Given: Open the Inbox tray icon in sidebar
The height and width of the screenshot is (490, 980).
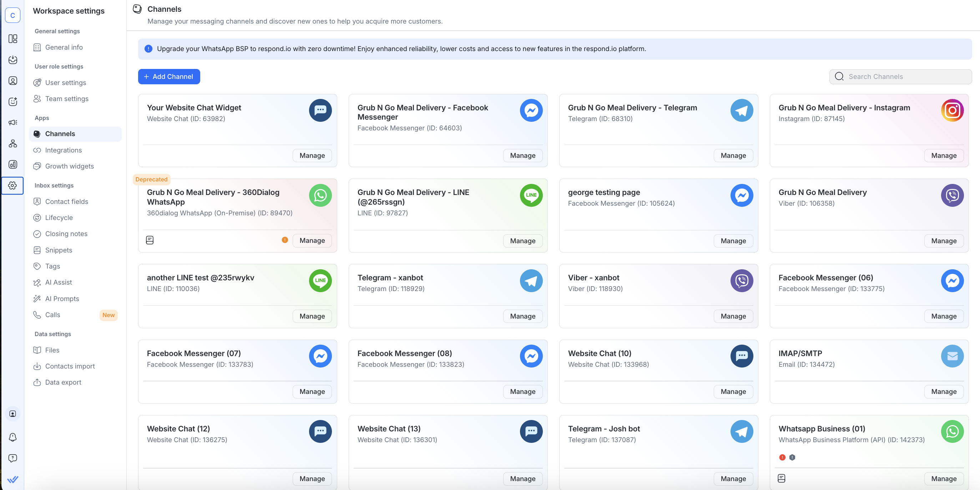Looking at the screenshot, I should pos(12,60).
